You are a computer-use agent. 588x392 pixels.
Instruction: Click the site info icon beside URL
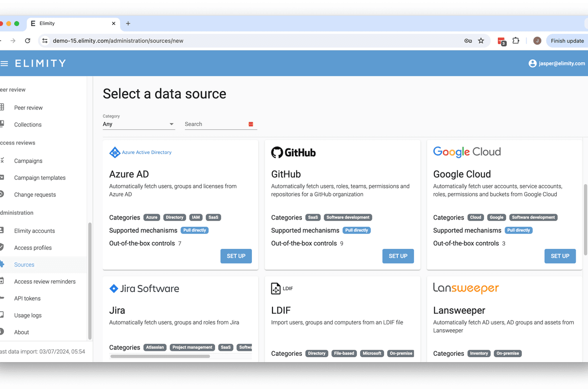click(x=45, y=41)
